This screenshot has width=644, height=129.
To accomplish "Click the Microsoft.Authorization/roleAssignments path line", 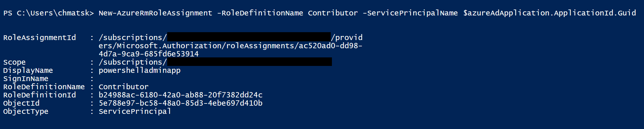I will click(x=231, y=46).
